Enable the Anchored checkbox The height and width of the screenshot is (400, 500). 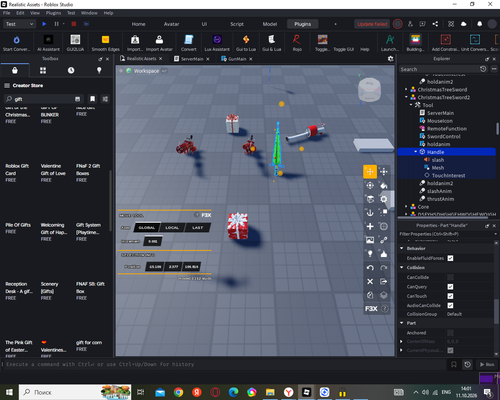(450, 333)
